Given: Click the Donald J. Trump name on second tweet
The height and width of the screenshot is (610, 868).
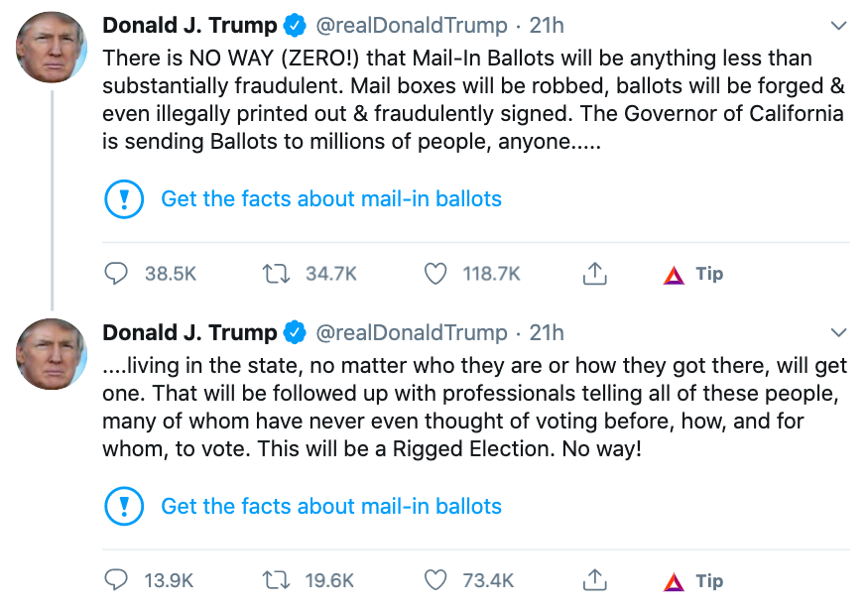Looking at the screenshot, I should 189,332.
